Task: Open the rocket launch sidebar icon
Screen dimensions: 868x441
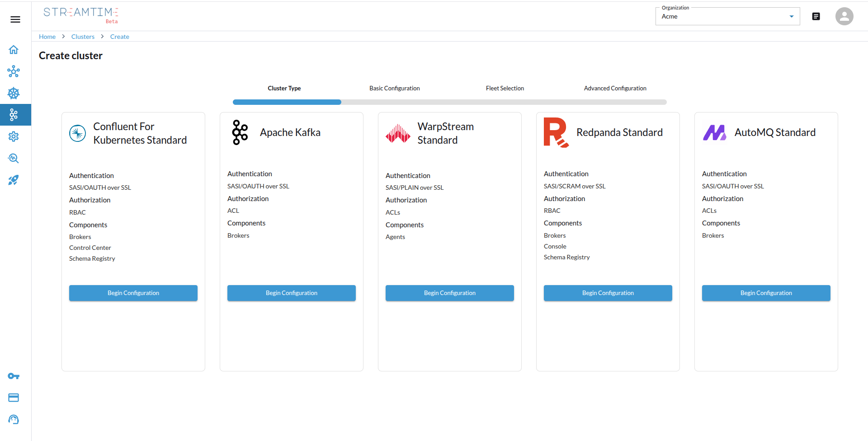Action: click(x=14, y=180)
